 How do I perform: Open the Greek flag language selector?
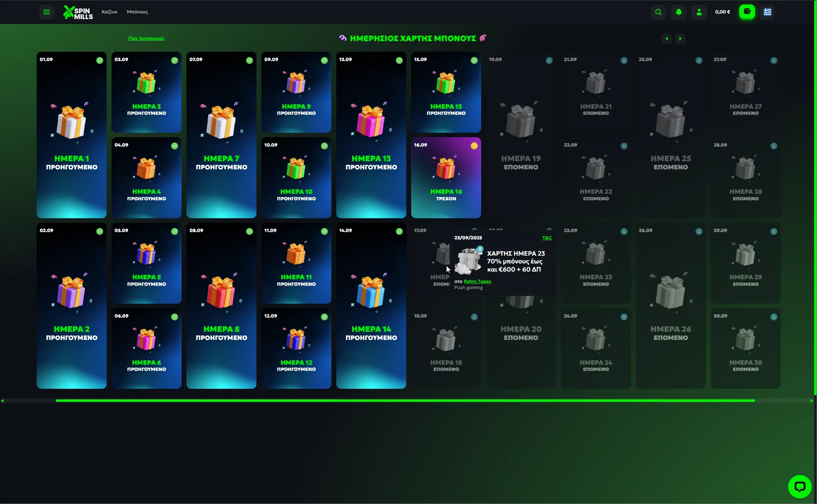click(x=767, y=12)
